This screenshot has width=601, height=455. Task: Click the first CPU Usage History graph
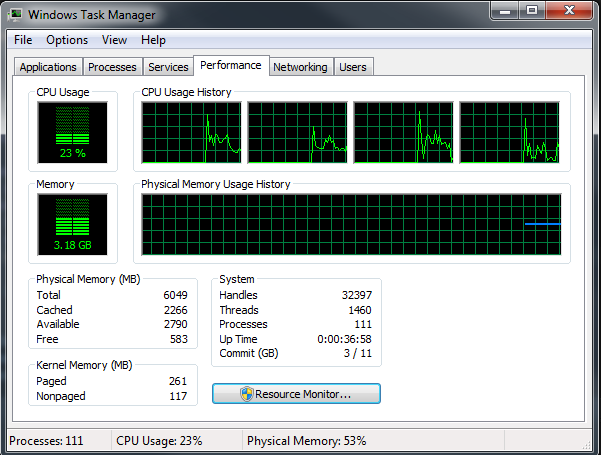(x=192, y=133)
